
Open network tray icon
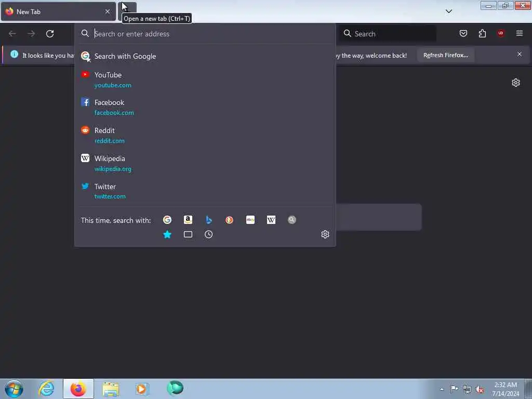467,389
